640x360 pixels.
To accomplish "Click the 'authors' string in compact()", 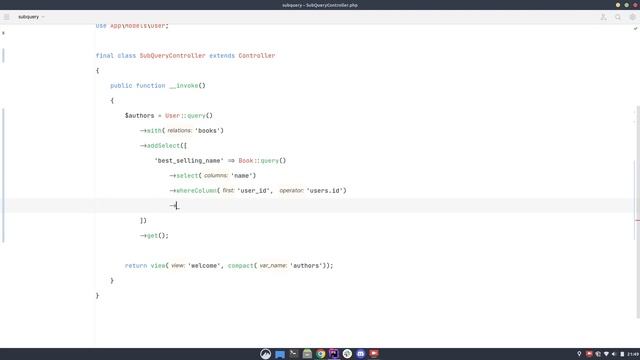I will (x=306, y=266).
